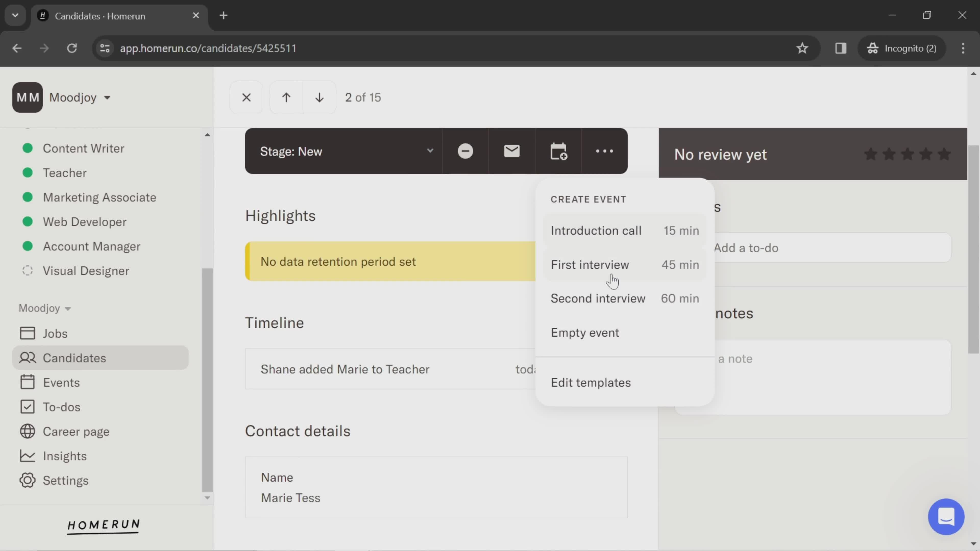
Task: Open the Content Writer job
Action: coord(83,148)
